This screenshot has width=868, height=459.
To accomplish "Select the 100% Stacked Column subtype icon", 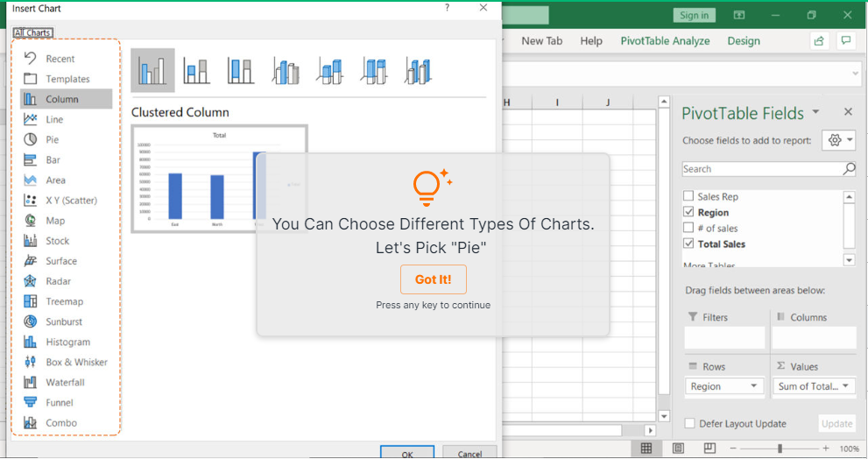I will pyautogui.click(x=241, y=70).
